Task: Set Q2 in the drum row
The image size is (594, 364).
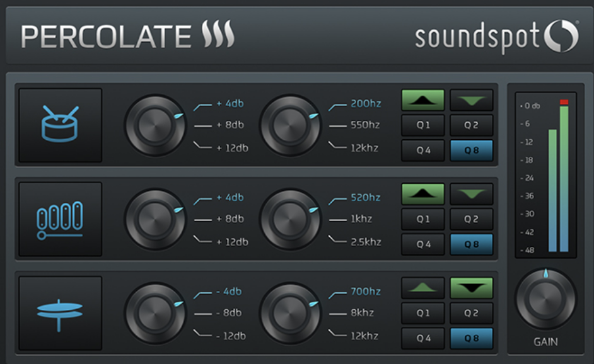Action: click(x=471, y=125)
